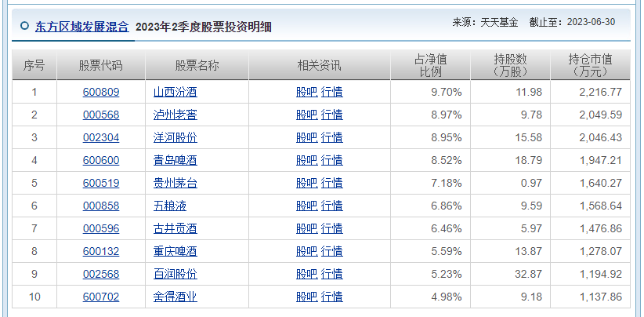Open 股吧 for 五粮液

click(x=307, y=206)
